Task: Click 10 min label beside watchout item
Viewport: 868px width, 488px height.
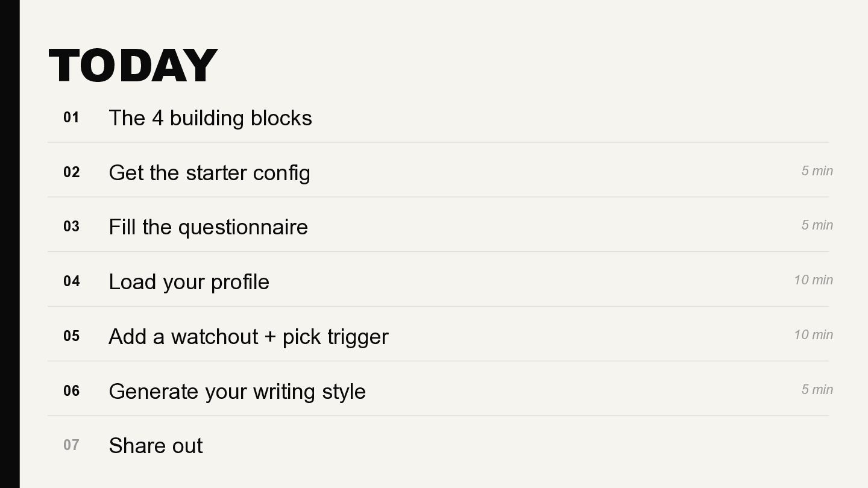Action: 813,335
